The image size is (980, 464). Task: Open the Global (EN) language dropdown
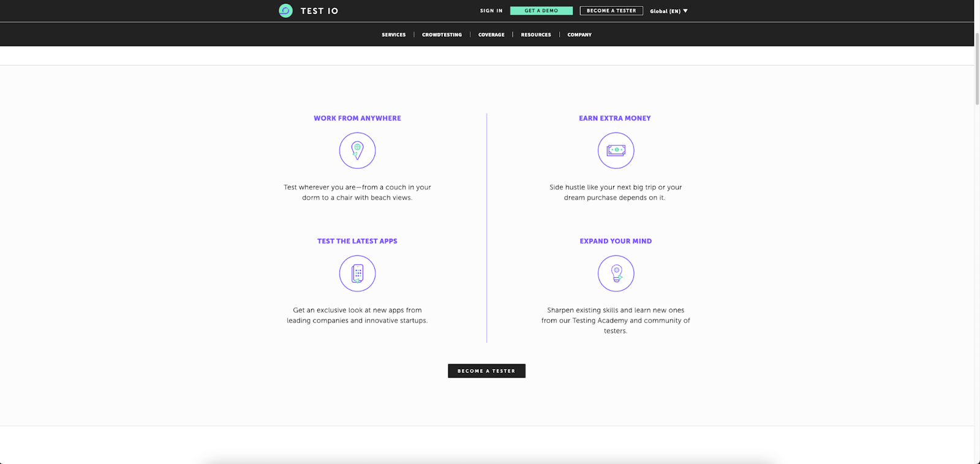click(x=668, y=11)
